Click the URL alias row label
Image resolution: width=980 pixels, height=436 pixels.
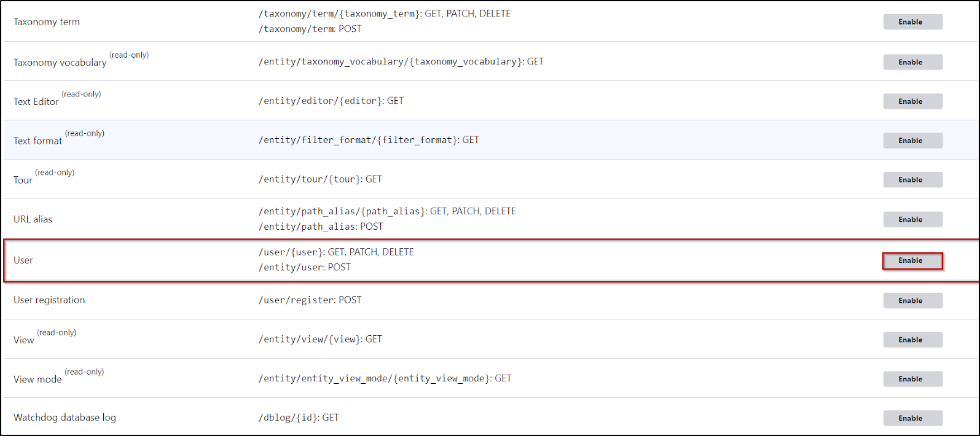pyautogui.click(x=33, y=219)
